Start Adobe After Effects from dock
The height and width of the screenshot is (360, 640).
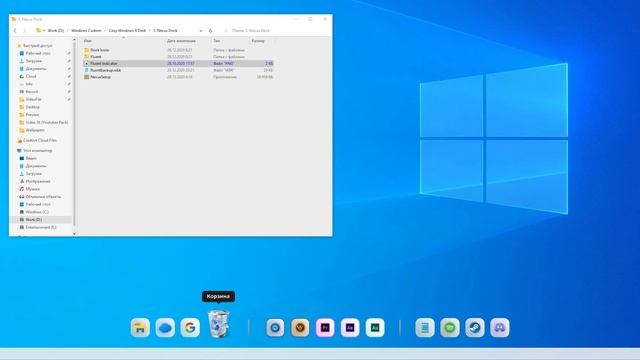(350, 328)
